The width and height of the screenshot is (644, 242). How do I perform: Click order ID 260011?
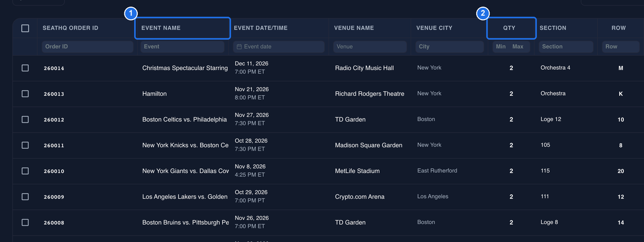54,146
